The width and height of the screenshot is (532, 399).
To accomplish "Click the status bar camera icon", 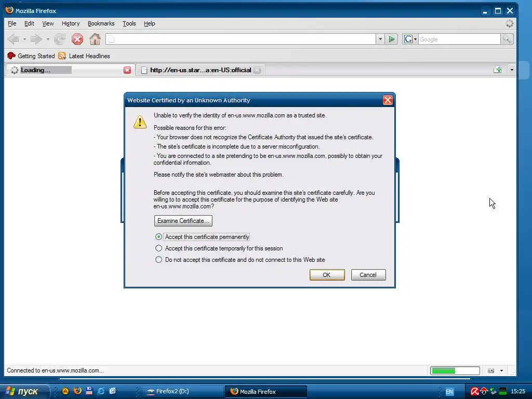I will [x=490, y=370].
